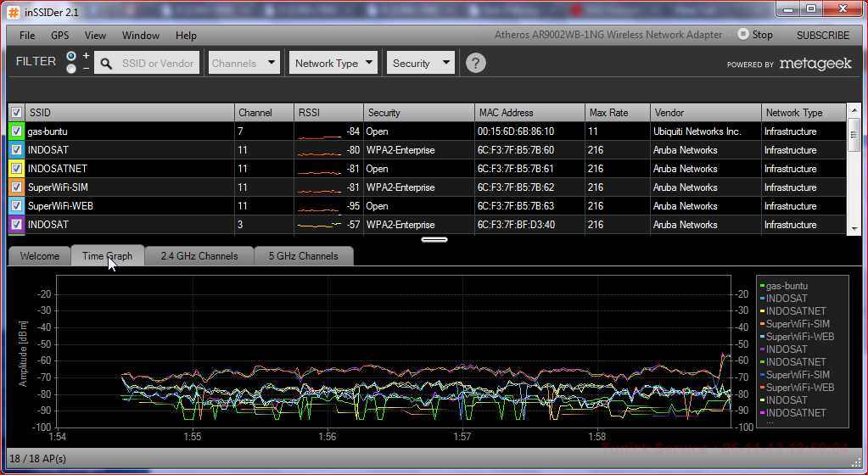868x475 pixels.
Task: Click the Atheros AR9002WB-1NG adapter label
Action: pos(608,35)
